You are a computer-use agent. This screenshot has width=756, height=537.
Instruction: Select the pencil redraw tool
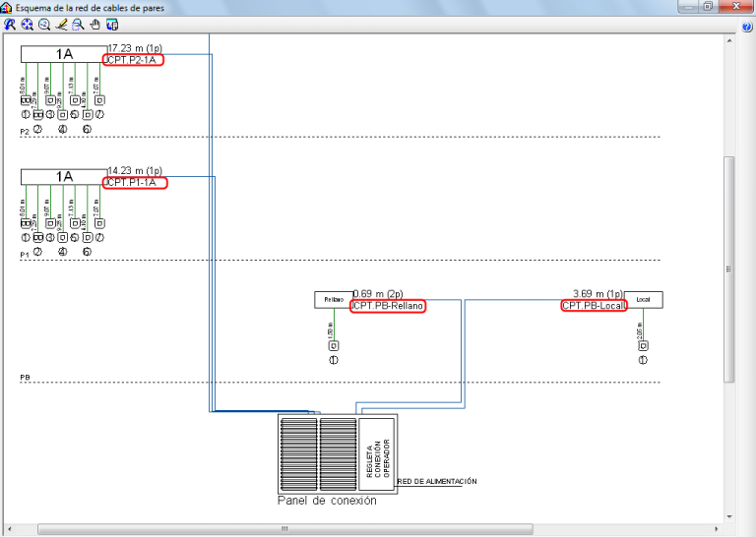tap(61, 25)
